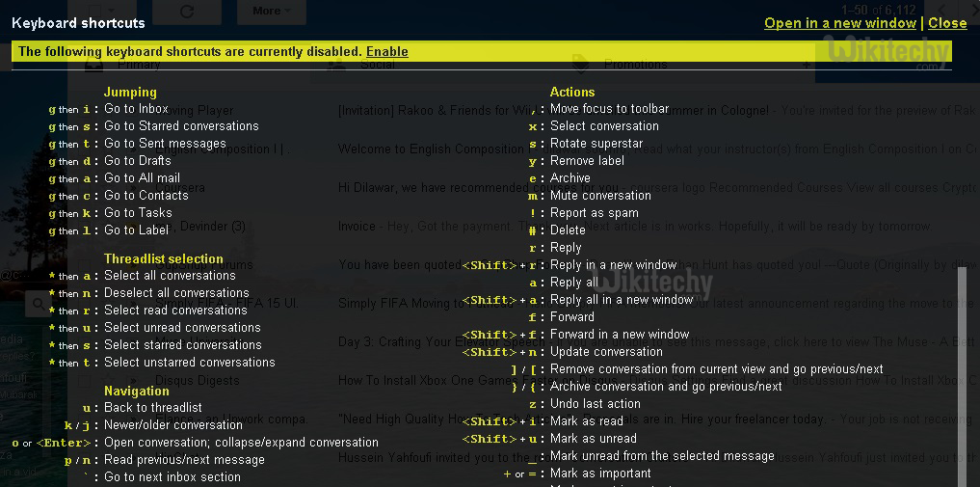Click the inbox icon on Primary tab
The image size is (980, 487).
[93, 65]
